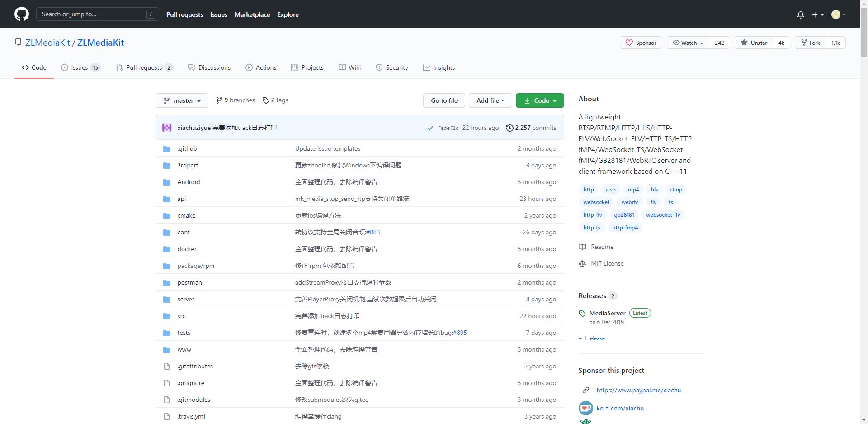Open the plus create-new menu
Image resolution: width=868 pixels, height=424 pixels.
818,14
